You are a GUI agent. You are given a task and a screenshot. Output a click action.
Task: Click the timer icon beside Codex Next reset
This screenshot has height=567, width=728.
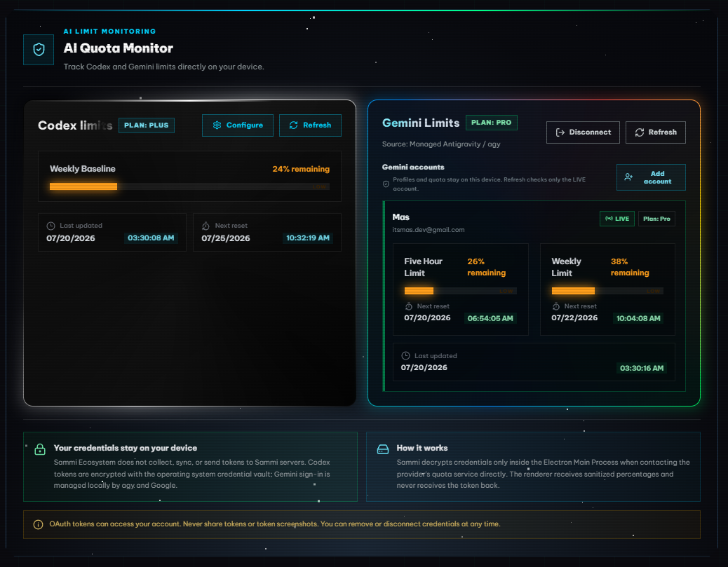point(205,226)
